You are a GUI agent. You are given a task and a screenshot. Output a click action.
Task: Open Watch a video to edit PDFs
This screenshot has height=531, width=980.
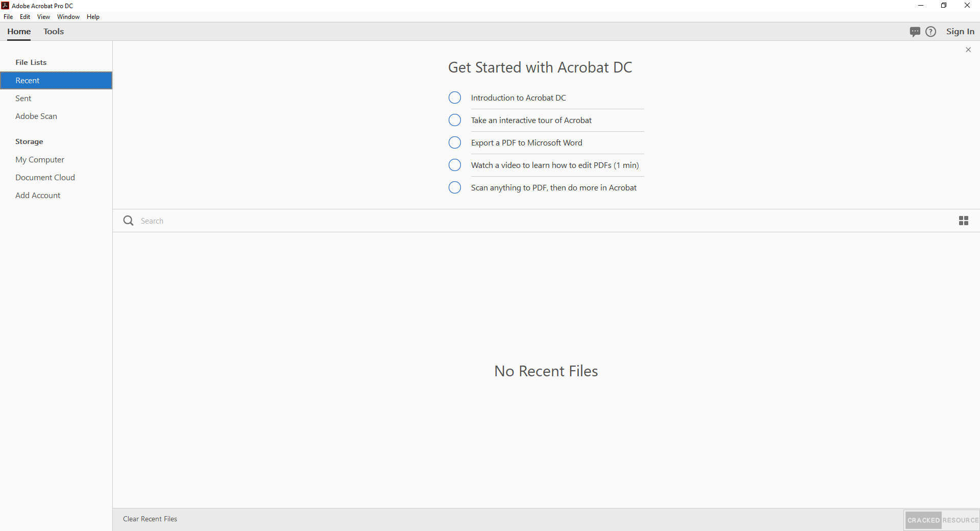pyautogui.click(x=554, y=165)
